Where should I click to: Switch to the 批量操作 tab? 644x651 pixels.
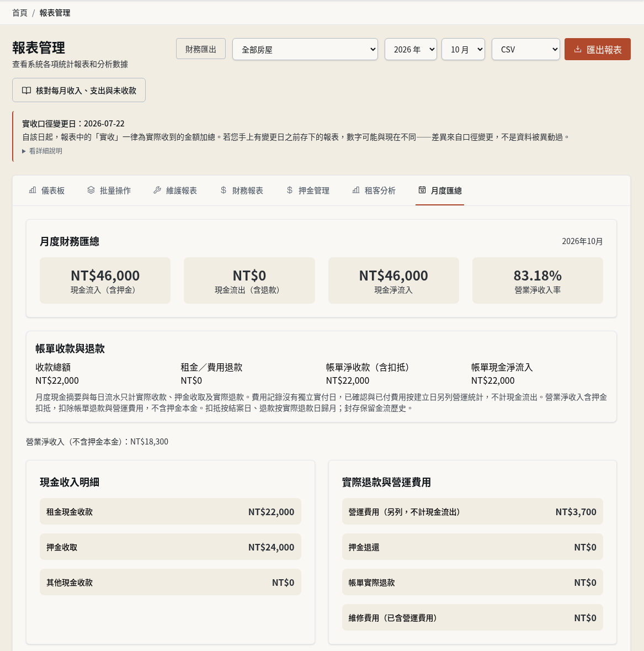click(109, 190)
